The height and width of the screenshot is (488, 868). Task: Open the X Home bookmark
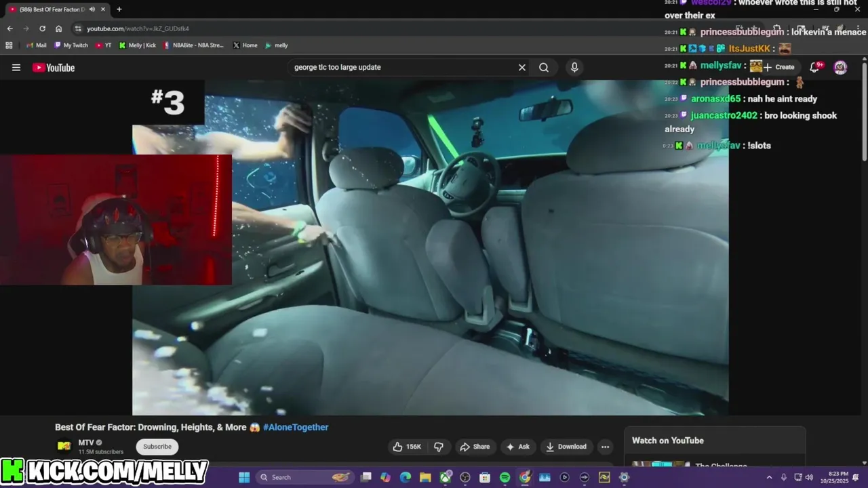(245, 45)
